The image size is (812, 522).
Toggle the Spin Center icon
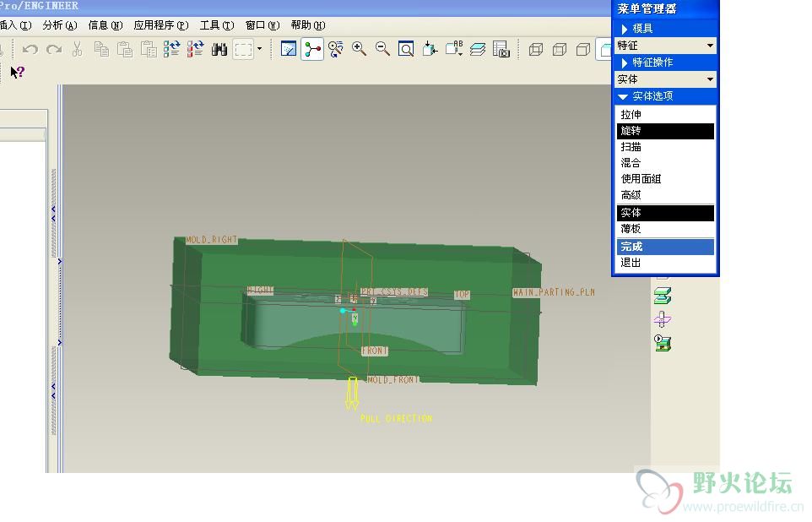click(312, 49)
